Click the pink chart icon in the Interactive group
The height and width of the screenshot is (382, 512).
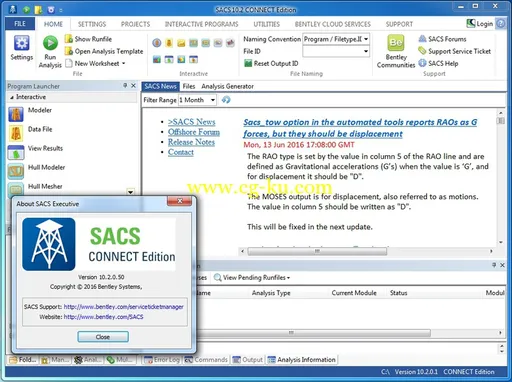coord(230,43)
